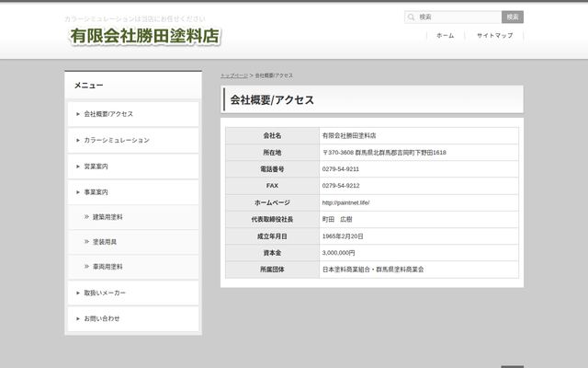588x368 pixels.
Task: Open 営業案内 in the sidebar menu
Action: pos(133,167)
